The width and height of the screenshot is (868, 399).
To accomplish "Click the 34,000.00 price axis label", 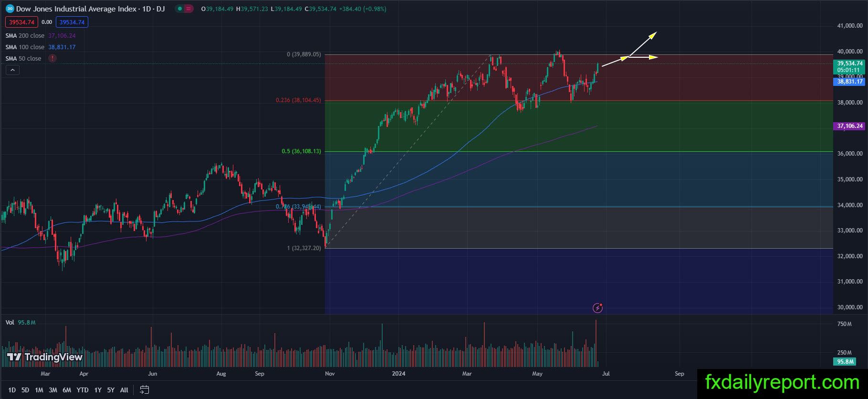I will (850, 205).
